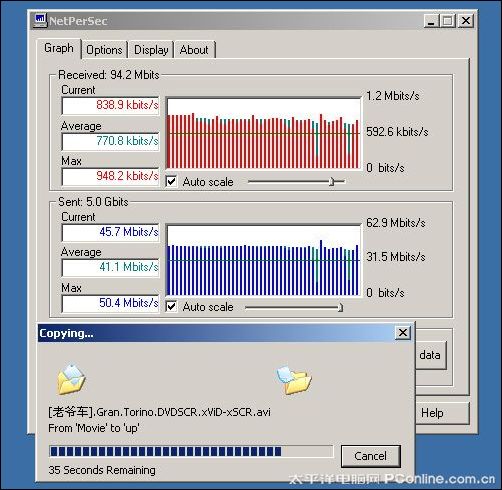Click the partially hidden data button
The height and width of the screenshot is (490, 502).
click(430, 355)
